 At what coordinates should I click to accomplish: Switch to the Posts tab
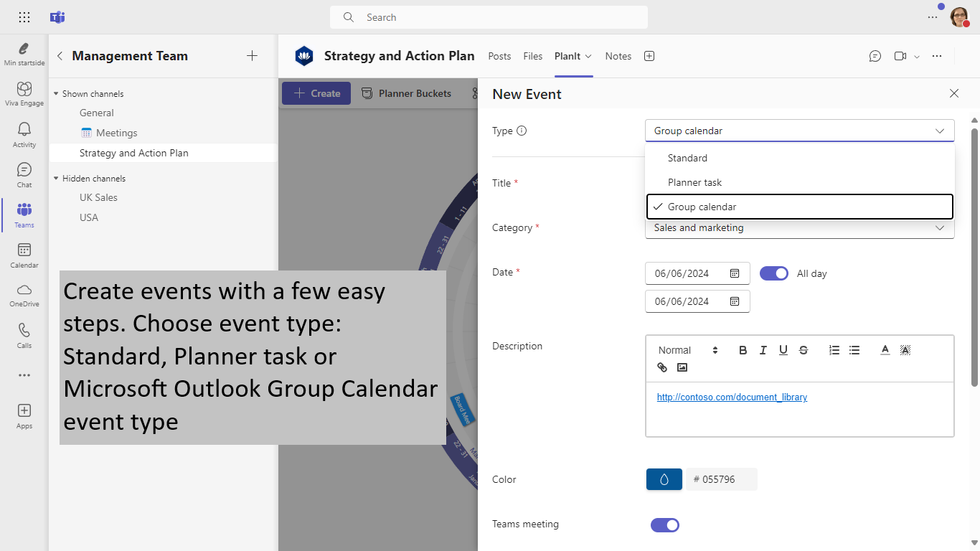pyautogui.click(x=499, y=56)
